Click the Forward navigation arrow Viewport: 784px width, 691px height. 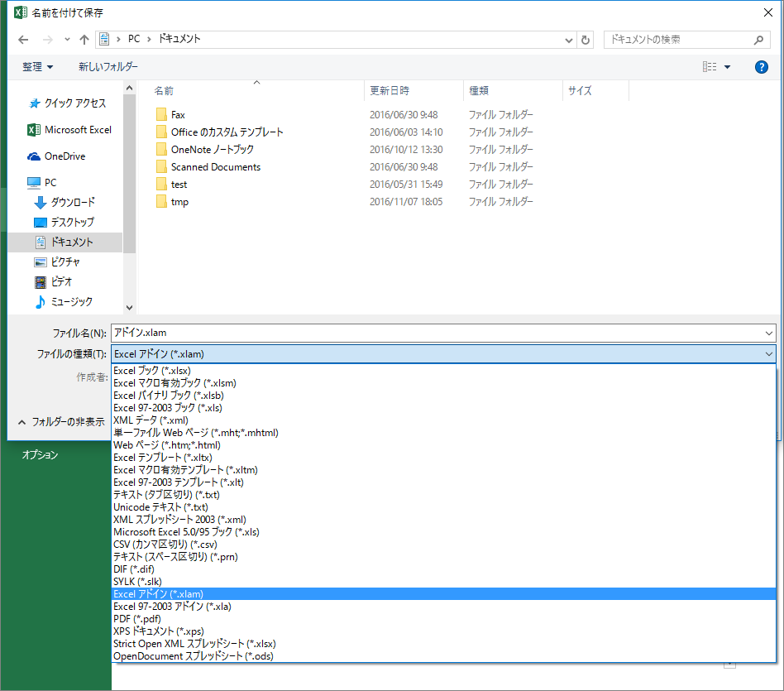coord(47,40)
